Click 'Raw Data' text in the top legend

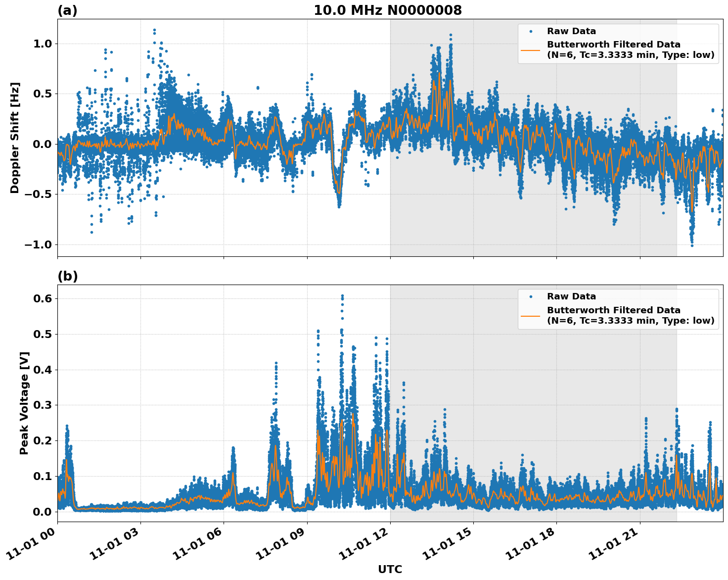click(571, 32)
